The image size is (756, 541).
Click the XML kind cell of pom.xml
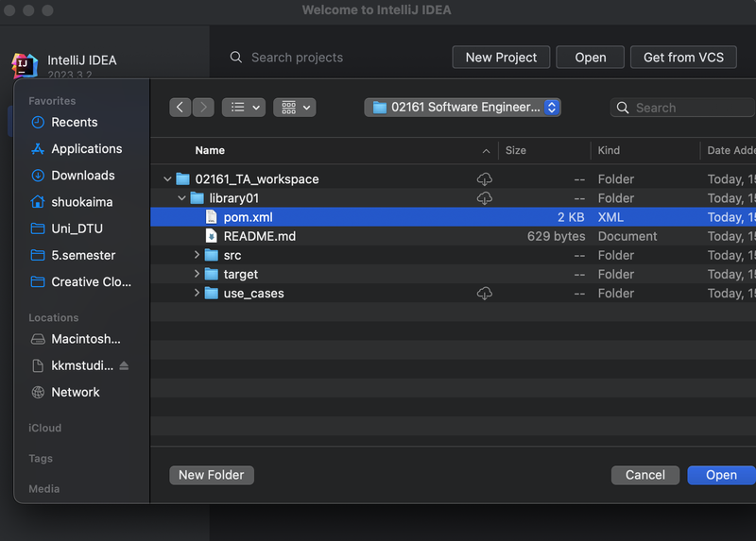tap(610, 217)
